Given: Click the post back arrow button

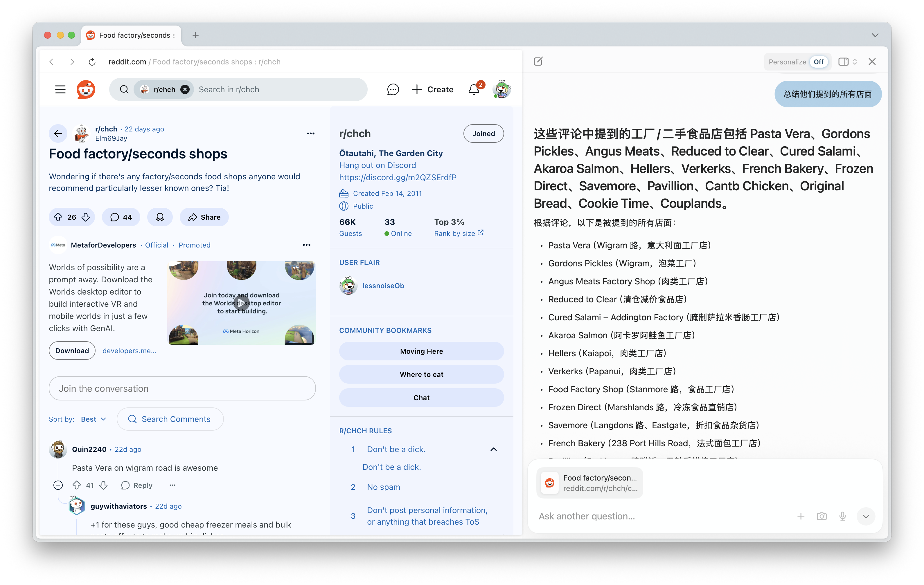Looking at the screenshot, I should tap(58, 133).
